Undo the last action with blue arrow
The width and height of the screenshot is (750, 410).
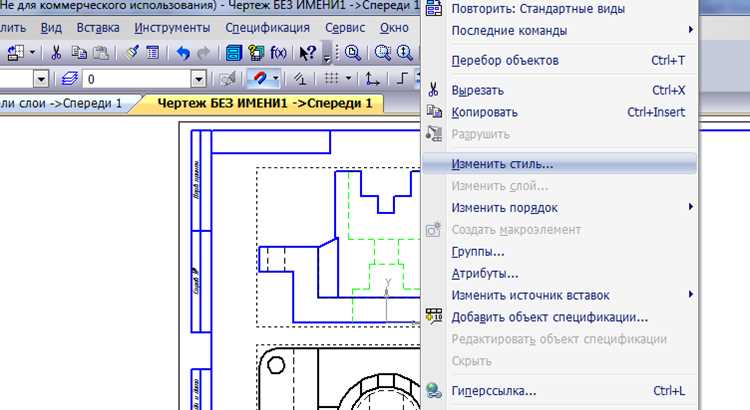point(183,53)
